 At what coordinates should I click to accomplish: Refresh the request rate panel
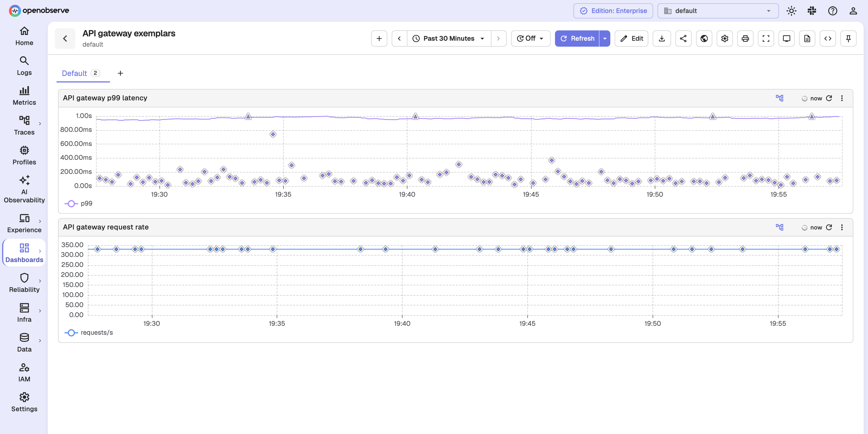click(x=829, y=227)
